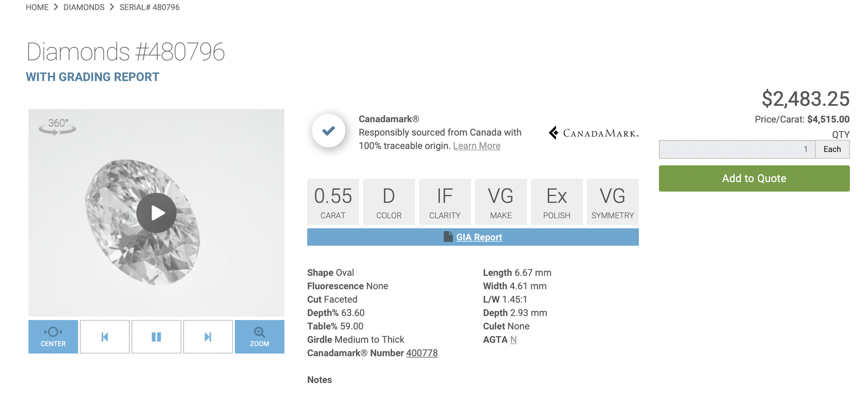
Task: Play the diamond 360 video
Action: 156,213
